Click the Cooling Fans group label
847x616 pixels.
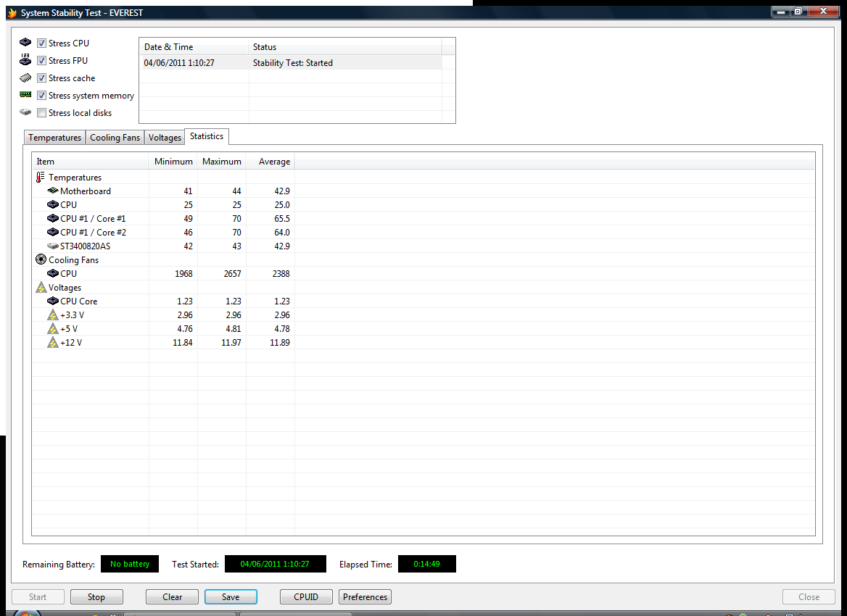point(73,259)
